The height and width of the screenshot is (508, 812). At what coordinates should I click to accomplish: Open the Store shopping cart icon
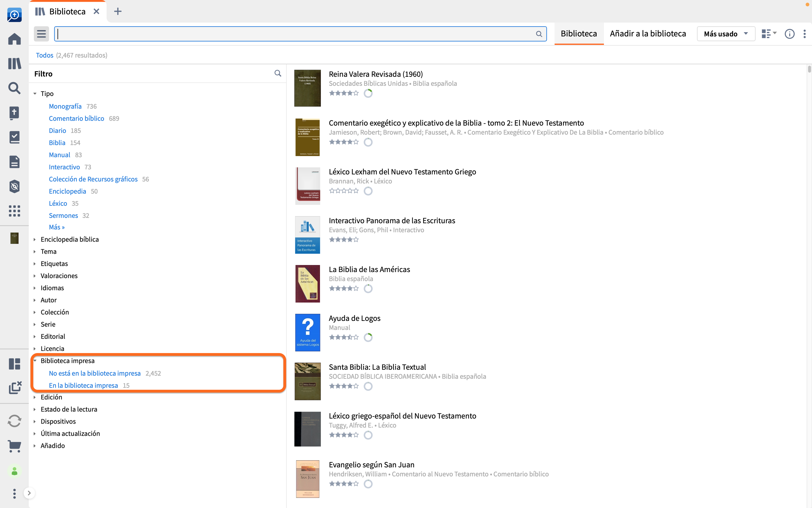tap(14, 446)
